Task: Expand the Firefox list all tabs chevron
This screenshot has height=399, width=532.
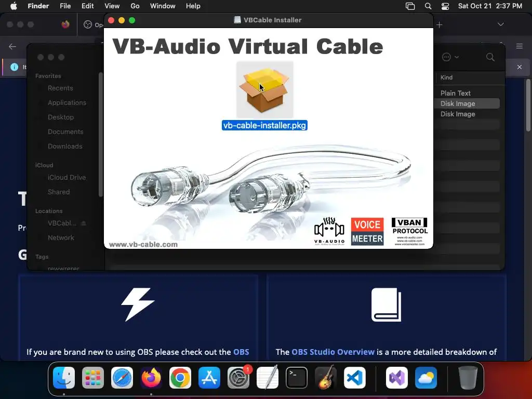Action: point(500,24)
